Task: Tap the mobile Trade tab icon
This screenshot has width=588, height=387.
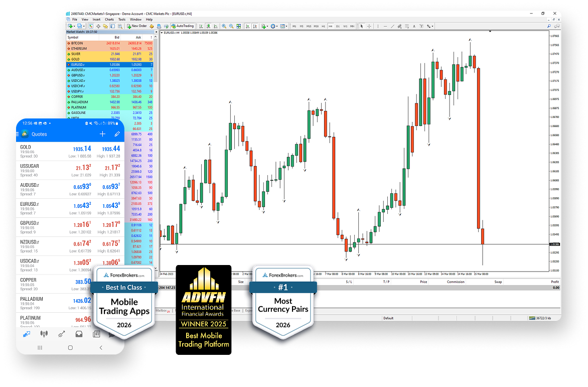Action: click(x=62, y=334)
